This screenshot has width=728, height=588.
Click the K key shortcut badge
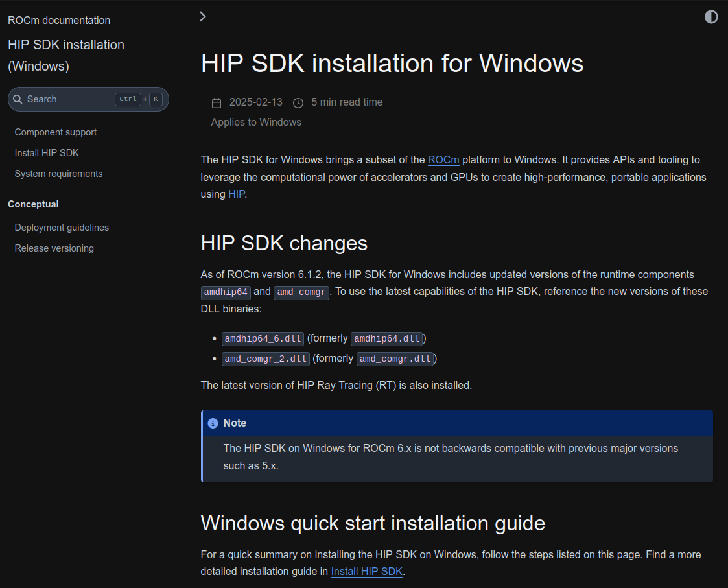coord(156,99)
